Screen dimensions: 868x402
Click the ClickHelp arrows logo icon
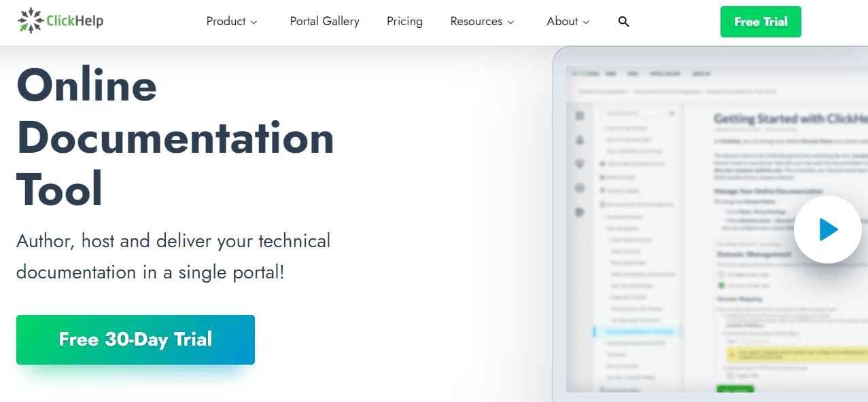pyautogui.click(x=30, y=21)
